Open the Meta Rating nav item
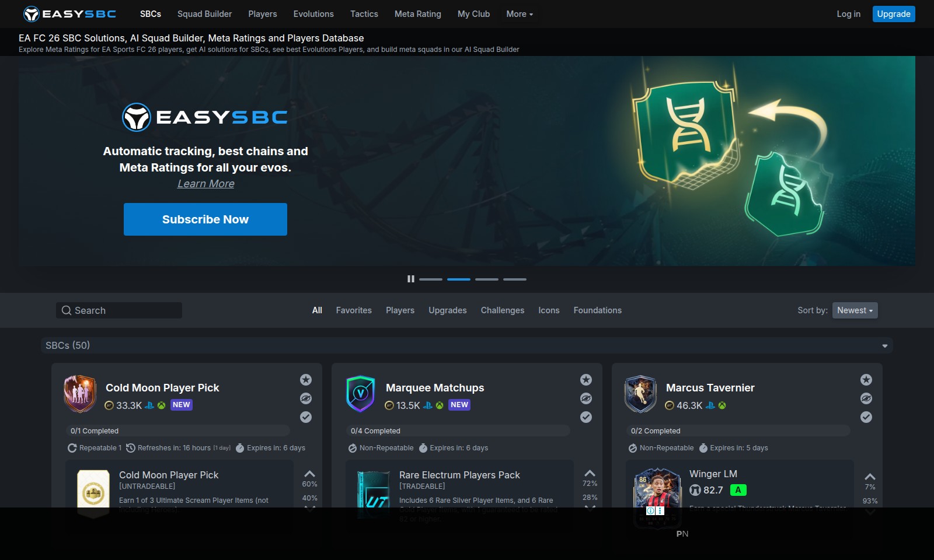Image resolution: width=934 pixels, height=560 pixels. [x=418, y=14]
